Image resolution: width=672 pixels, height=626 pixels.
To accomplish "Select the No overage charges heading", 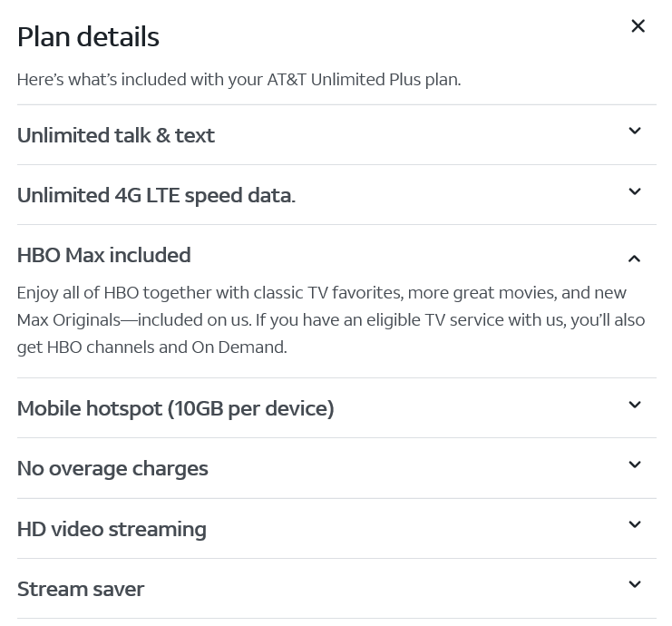I will pos(112,468).
